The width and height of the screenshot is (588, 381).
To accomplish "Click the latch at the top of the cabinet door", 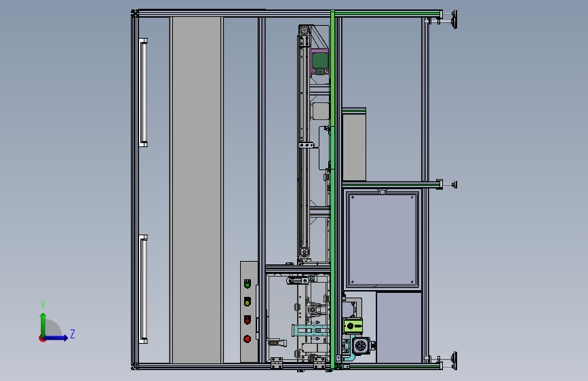I will [382, 192].
